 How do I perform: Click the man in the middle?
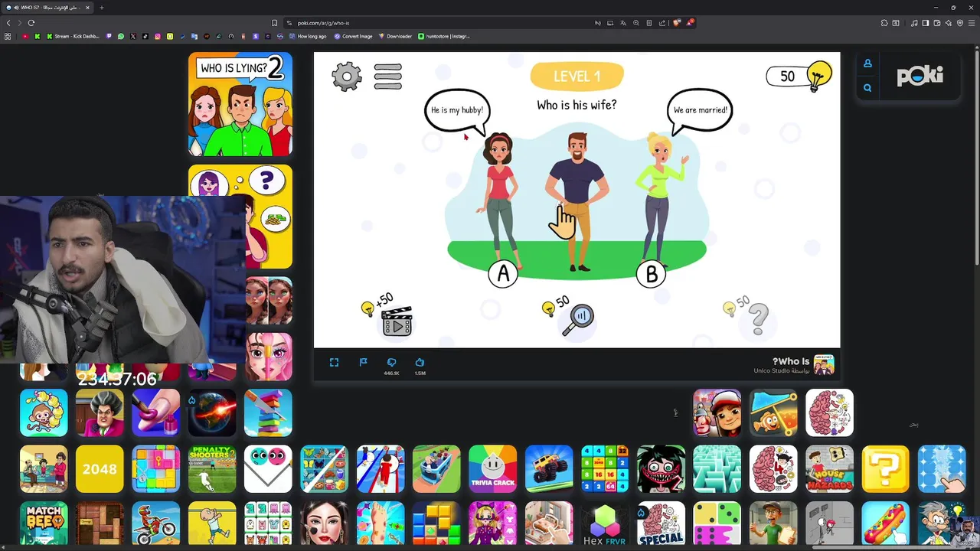[x=577, y=202]
